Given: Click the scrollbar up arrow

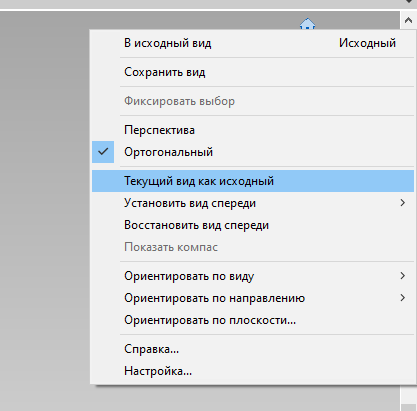Looking at the screenshot, I should click(408, 20).
